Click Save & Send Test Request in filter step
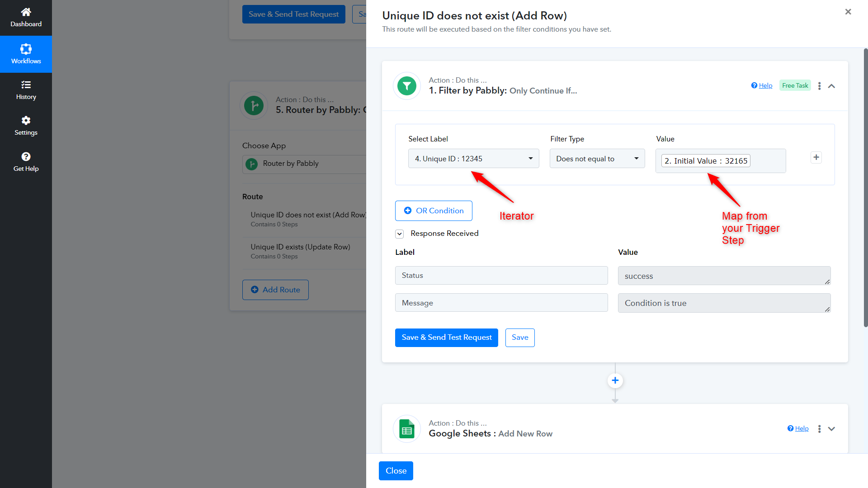The width and height of the screenshot is (868, 488). click(447, 338)
